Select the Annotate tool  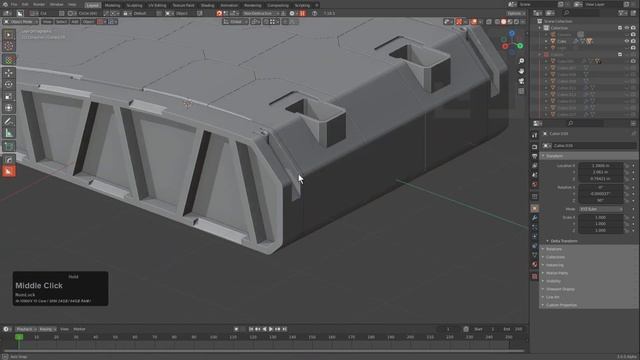9,121
